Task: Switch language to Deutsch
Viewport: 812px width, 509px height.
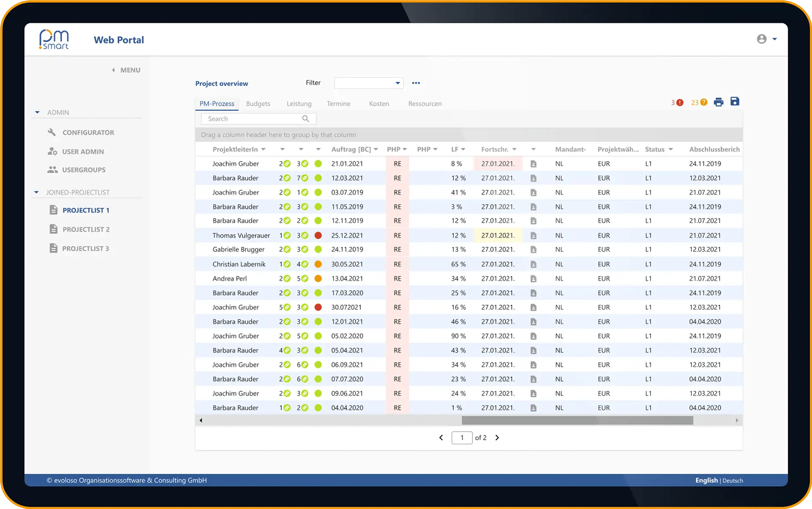Action: 732,480
